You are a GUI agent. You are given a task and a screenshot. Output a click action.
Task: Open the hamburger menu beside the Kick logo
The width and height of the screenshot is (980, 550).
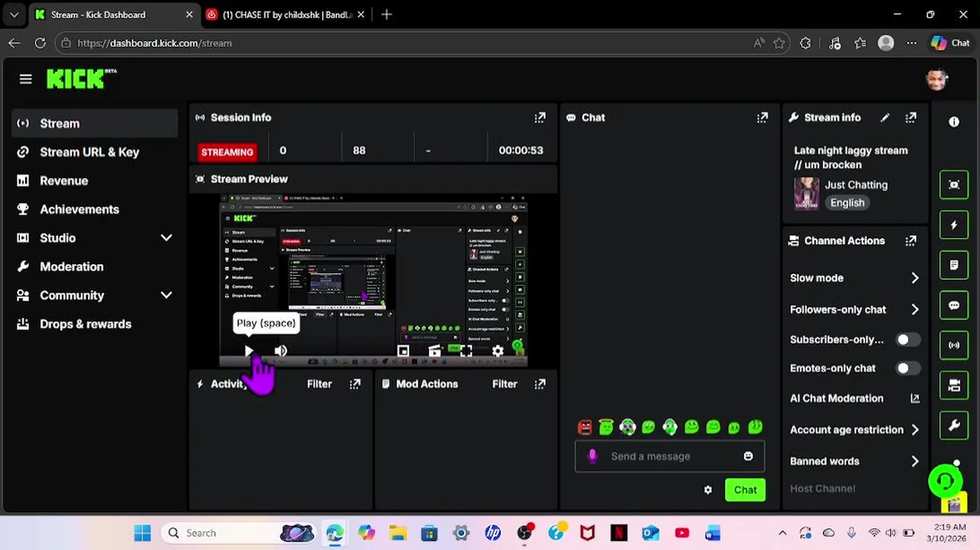[x=25, y=79]
